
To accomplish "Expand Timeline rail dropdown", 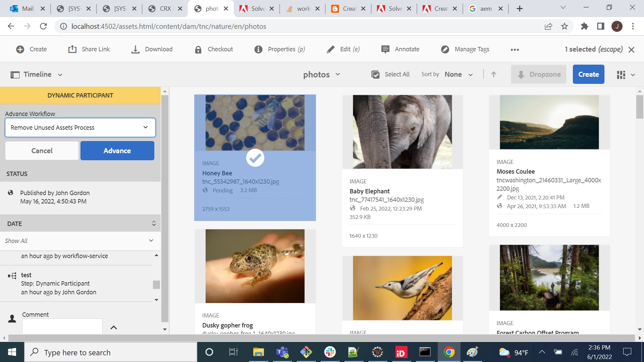I will (60, 75).
